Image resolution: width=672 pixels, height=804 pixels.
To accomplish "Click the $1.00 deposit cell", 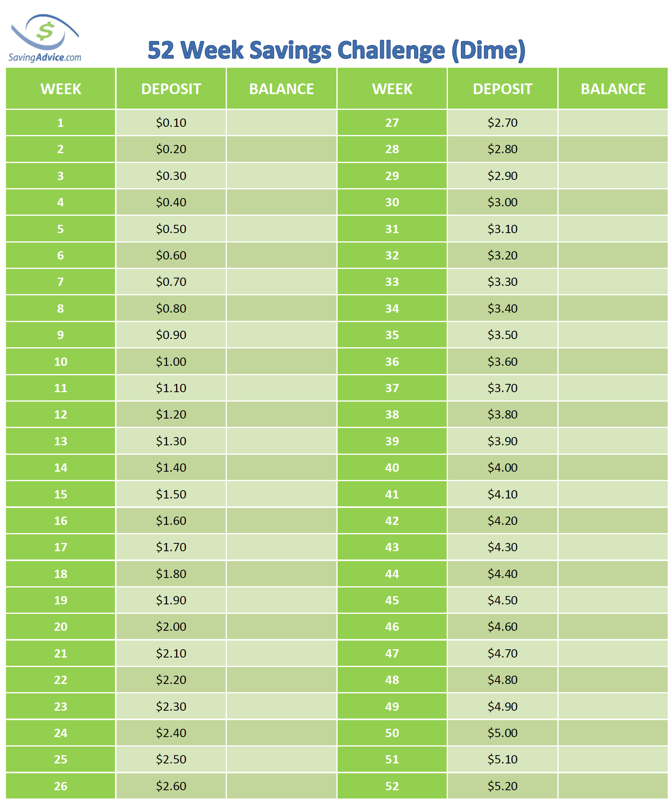I will click(x=171, y=361).
